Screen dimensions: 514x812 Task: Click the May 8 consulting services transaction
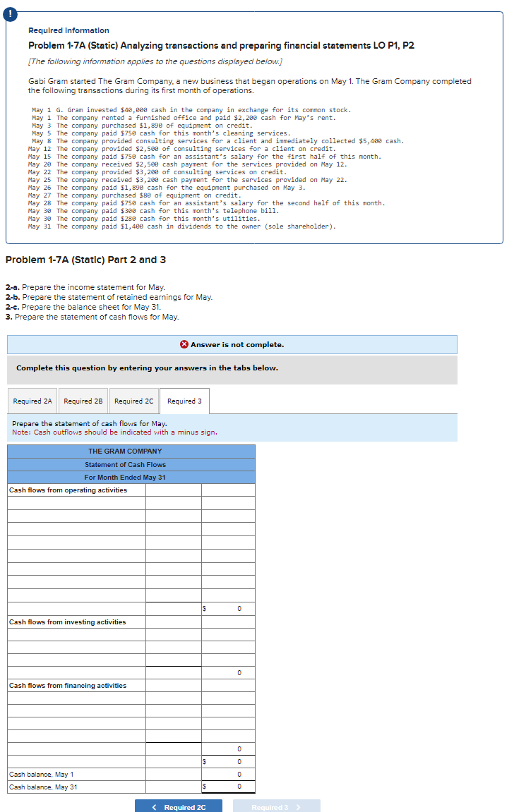click(x=217, y=141)
